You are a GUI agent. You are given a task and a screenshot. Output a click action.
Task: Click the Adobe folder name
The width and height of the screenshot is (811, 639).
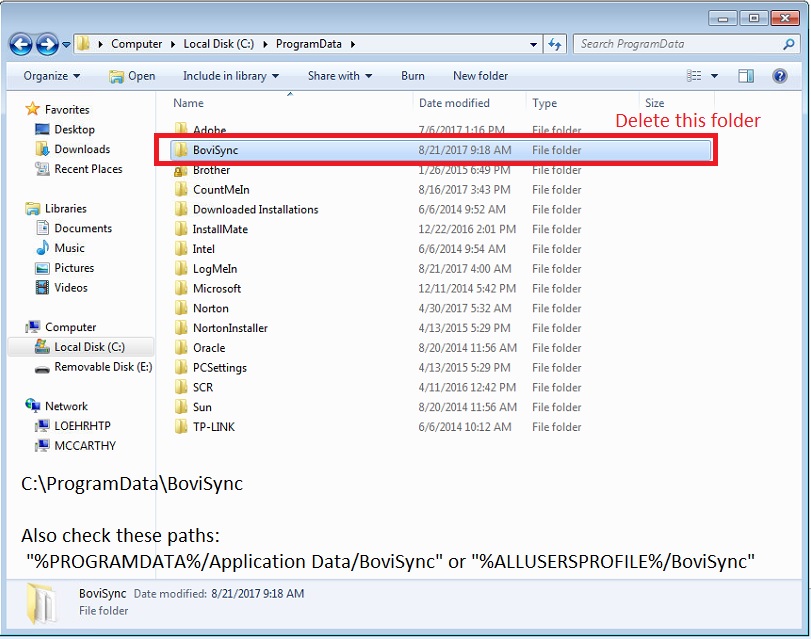(209, 129)
